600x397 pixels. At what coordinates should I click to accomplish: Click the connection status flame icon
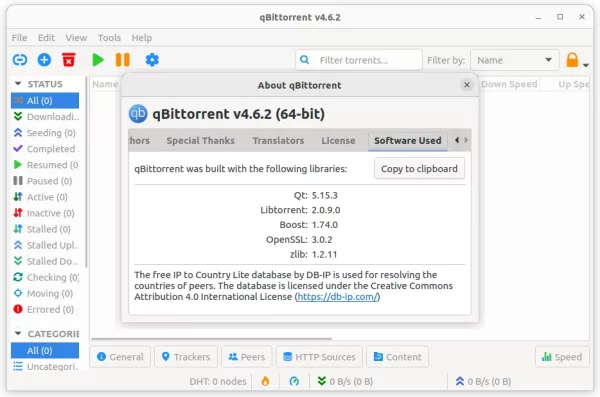pyautogui.click(x=265, y=381)
